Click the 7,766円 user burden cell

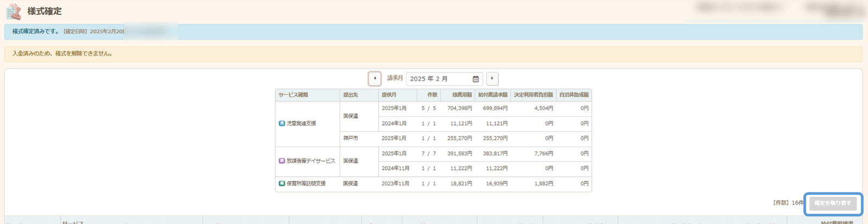tap(543, 153)
